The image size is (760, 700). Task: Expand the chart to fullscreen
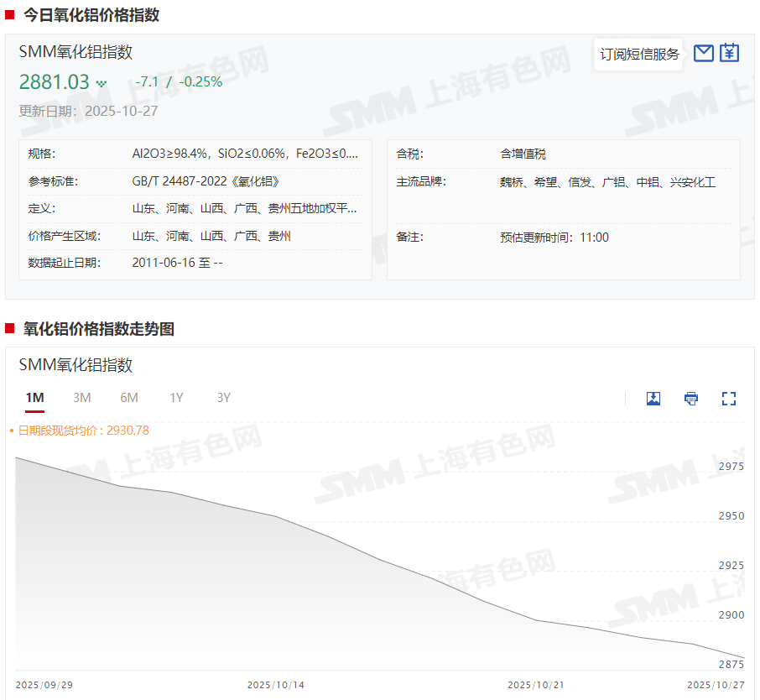(728, 399)
